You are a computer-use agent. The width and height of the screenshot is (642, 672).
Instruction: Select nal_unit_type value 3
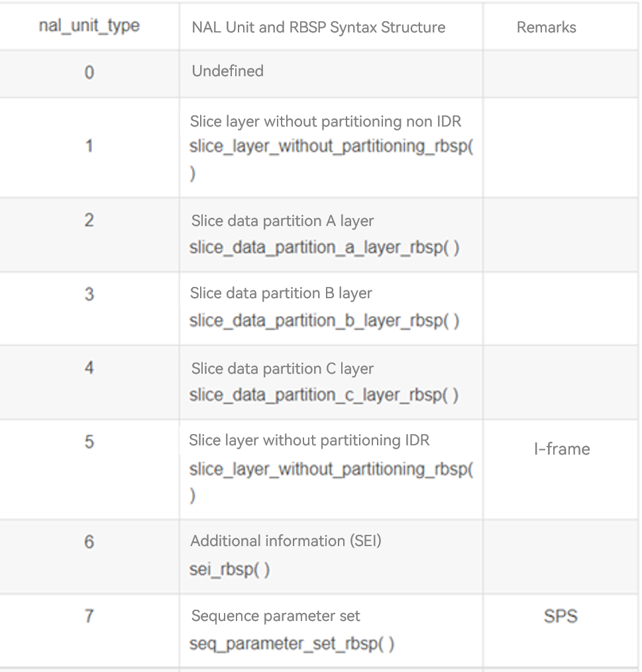pos(89,294)
